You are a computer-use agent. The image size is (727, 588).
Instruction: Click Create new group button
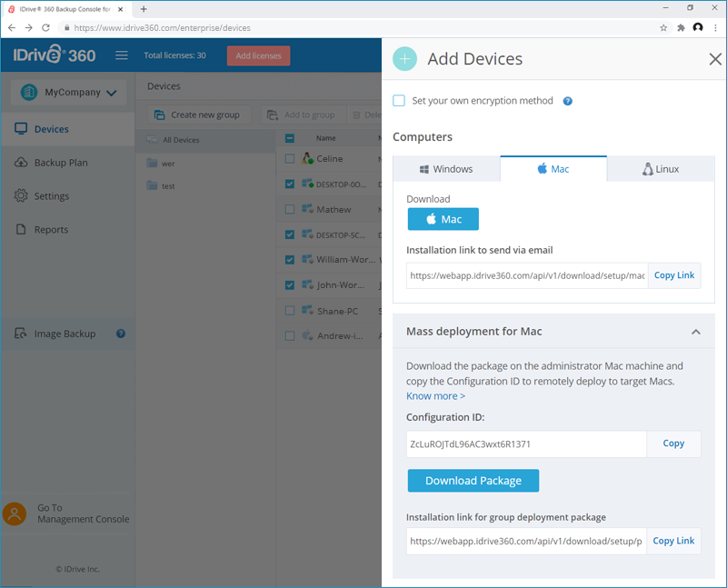(x=199, y=115)
